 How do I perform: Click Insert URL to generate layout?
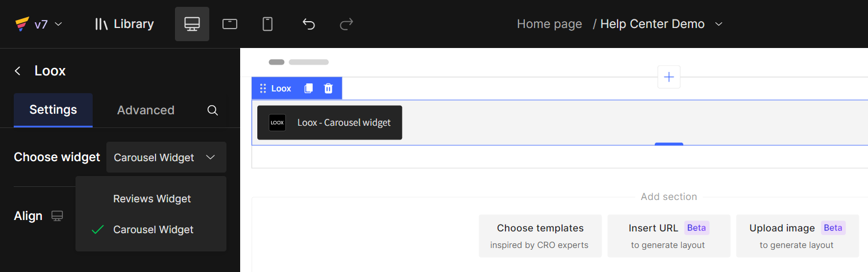coord(669,236)
